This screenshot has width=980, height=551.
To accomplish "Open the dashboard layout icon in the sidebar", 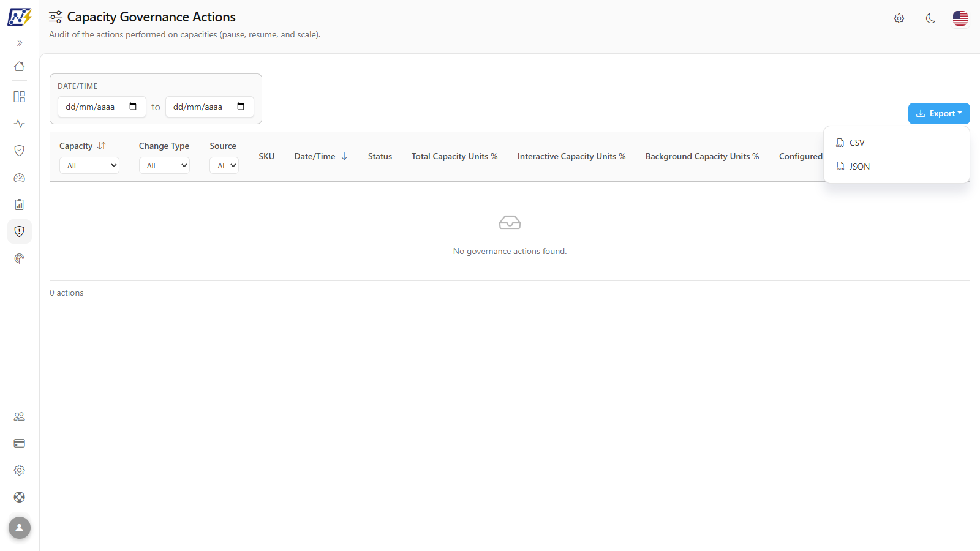I will tap(20, 97).
